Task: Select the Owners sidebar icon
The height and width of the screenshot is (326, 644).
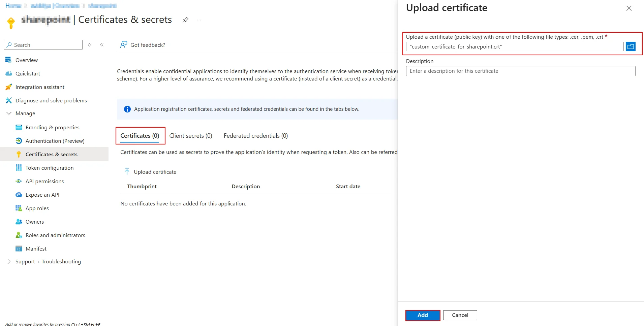Action: pos(19,222)
